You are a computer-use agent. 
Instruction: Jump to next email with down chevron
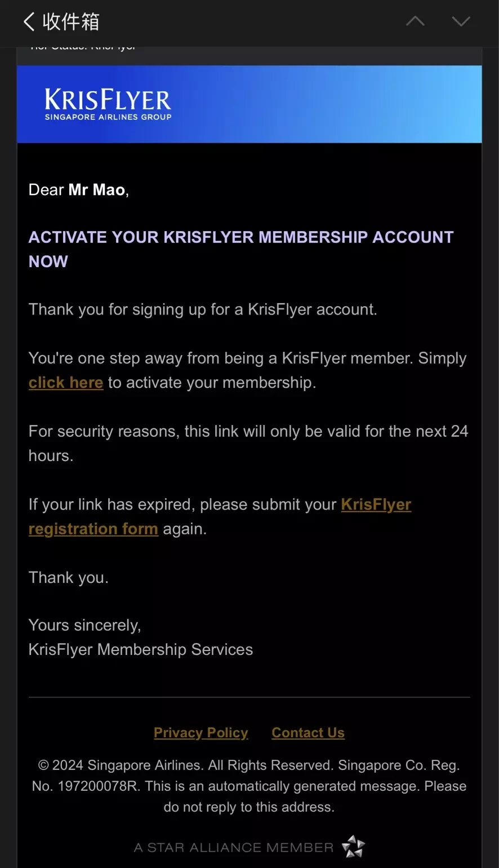tap(461, 21)
